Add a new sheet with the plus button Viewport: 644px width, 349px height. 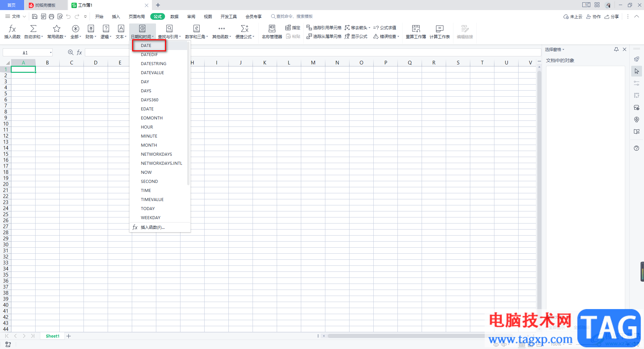[x=69, y=336]
